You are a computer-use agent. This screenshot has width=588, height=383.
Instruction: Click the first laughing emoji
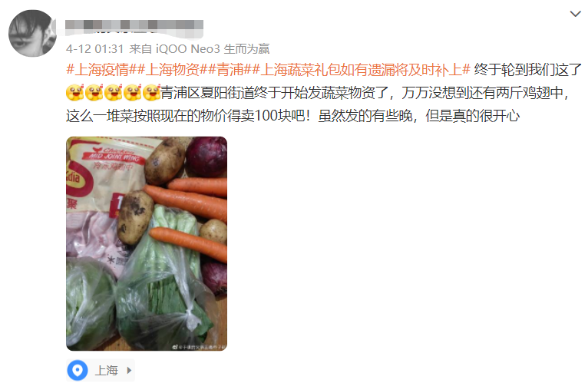click(x=75, y=93)
